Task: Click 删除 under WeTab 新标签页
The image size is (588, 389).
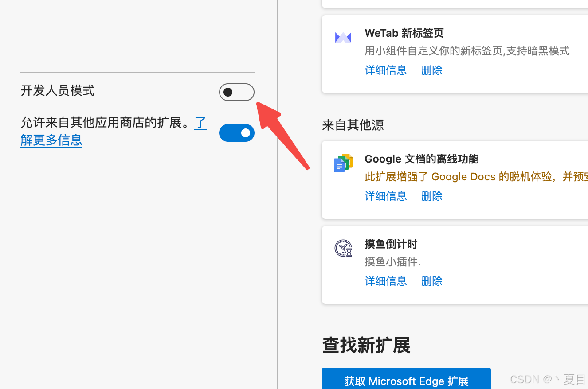Action: pyautogui.click(x=432, y=70)
